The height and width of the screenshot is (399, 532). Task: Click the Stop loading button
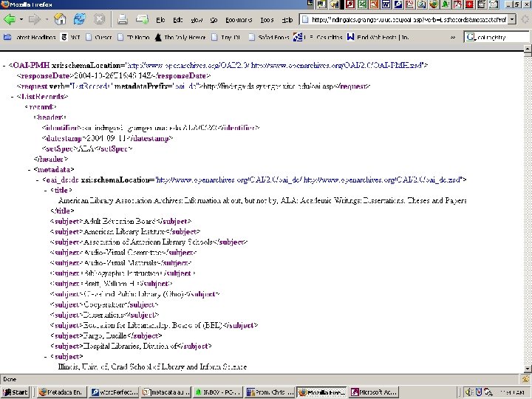coord(99,19)
